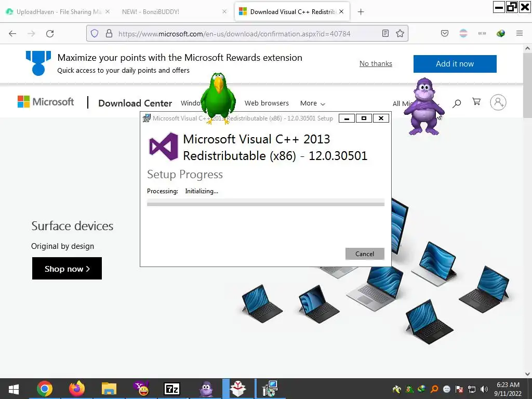Open Action Center flag tray icon

459,389
